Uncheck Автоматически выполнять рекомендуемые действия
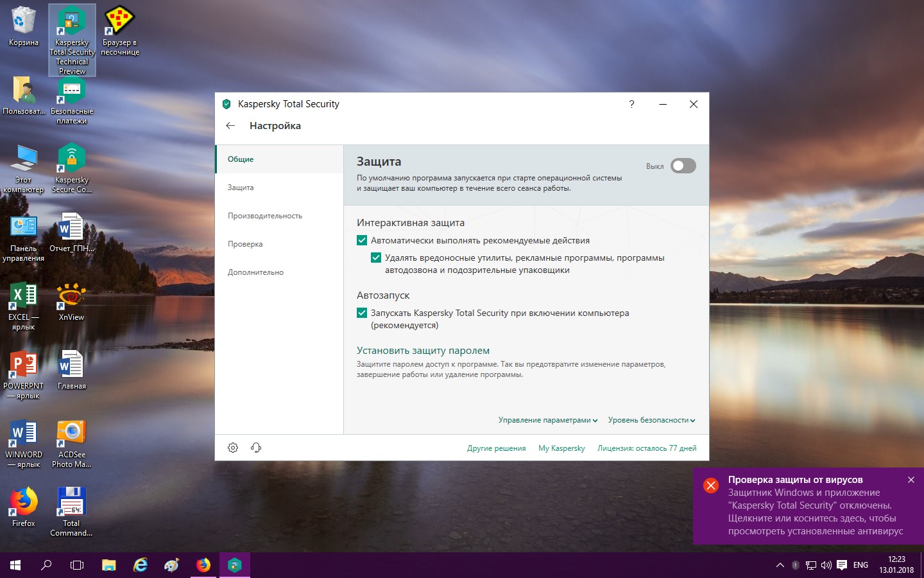924x578 pixels. point(362,240)
